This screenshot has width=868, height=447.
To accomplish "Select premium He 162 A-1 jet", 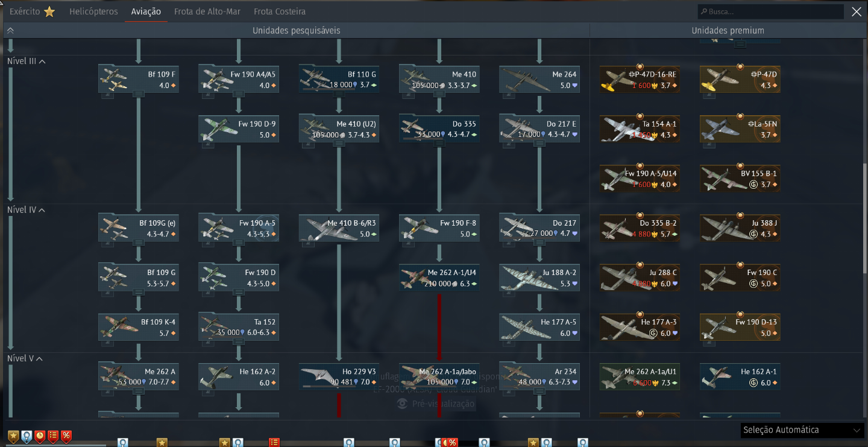I will 740,376.
